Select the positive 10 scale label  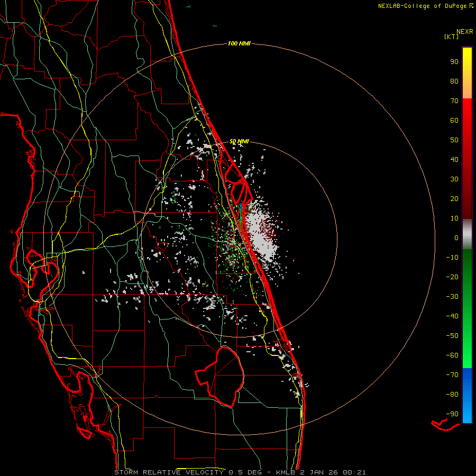(x=454, y=218)
